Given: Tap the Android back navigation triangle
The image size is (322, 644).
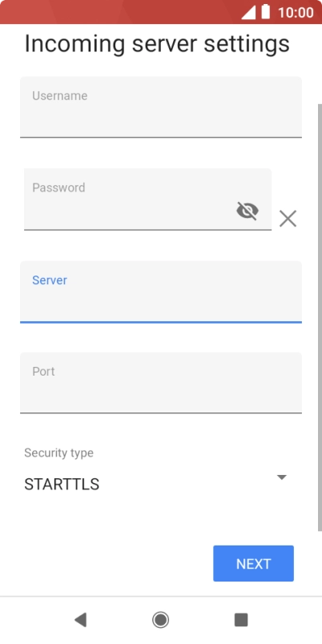Looking at the screenshot, I should pyautogui.click(x=80, y=619).
